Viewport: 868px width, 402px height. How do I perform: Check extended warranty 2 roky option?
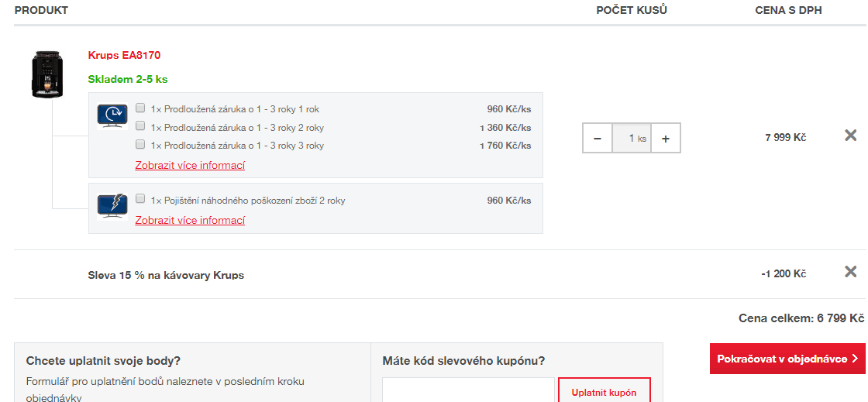tap(140, 126)
